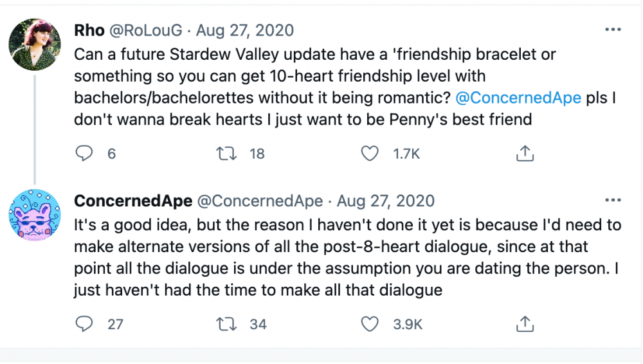Viewport: 643px width, 364px height.
Task: Open ConcernedApe's Aug 27, 2020 timestamp
Action: (386, 201)
